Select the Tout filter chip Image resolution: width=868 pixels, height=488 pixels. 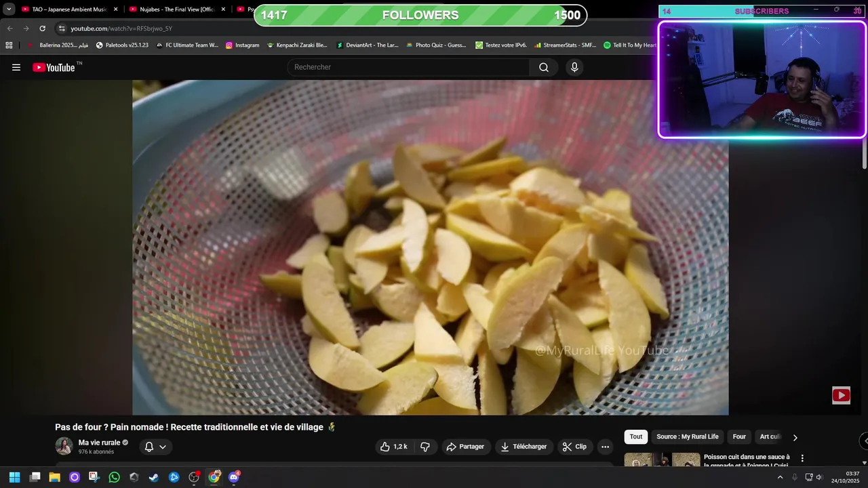pos(636,437)
